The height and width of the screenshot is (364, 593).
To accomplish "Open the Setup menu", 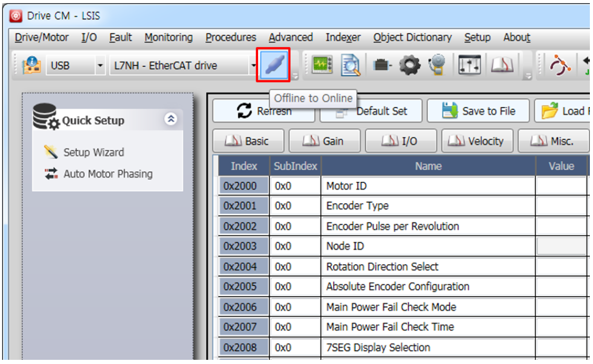I will click(x=478, y=38).
